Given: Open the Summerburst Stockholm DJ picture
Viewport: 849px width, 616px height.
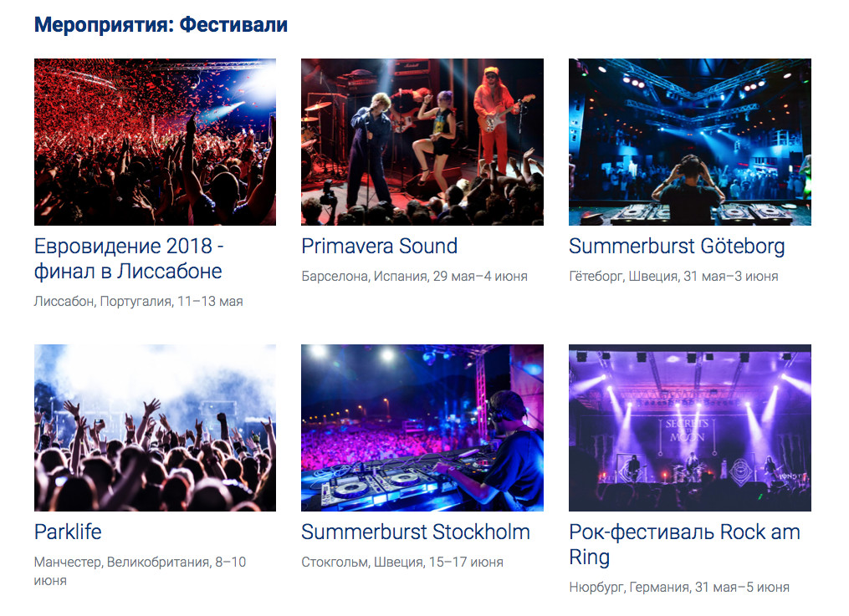Looking at the screenshot, I should tap(422, 428).
